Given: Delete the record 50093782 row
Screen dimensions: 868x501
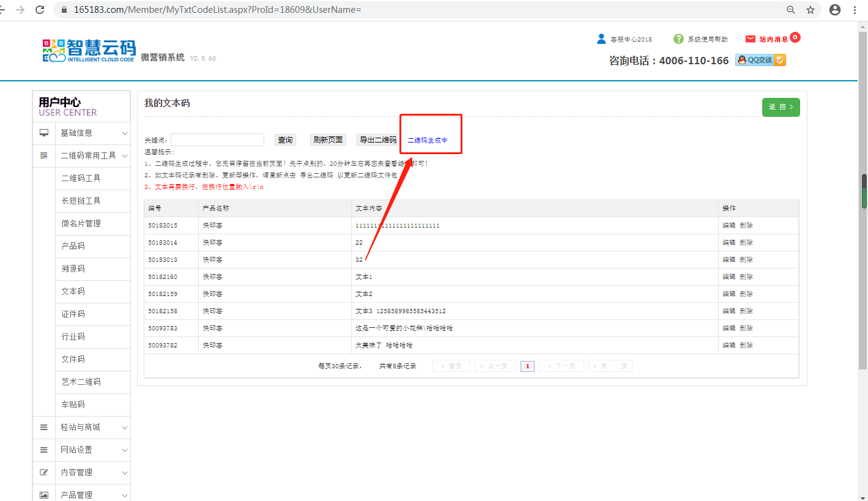Looking at the screenshot, I should [x=746, y=346].
